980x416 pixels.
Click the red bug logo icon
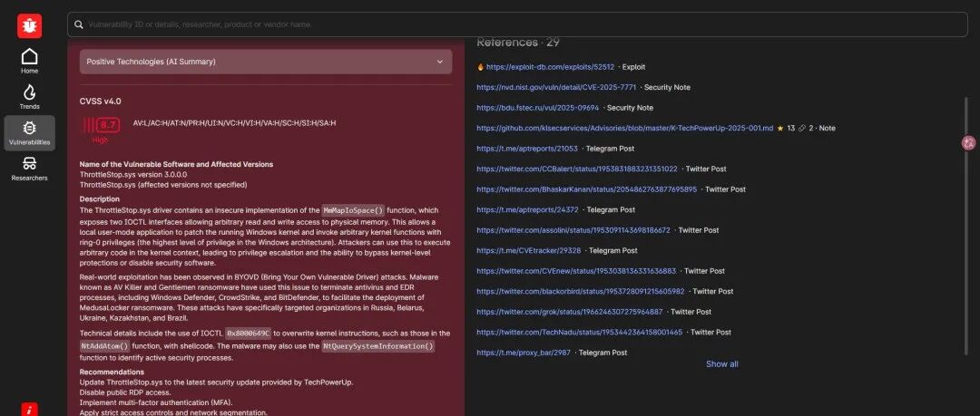tap(29, 25)
